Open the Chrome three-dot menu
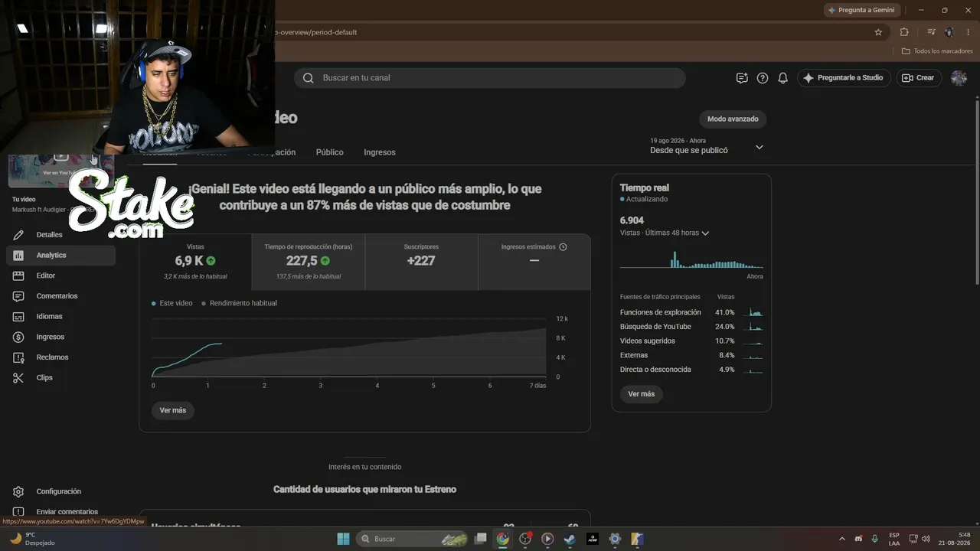Image resolution: width=980 pixels, height=551 pixels. (967, 32)
